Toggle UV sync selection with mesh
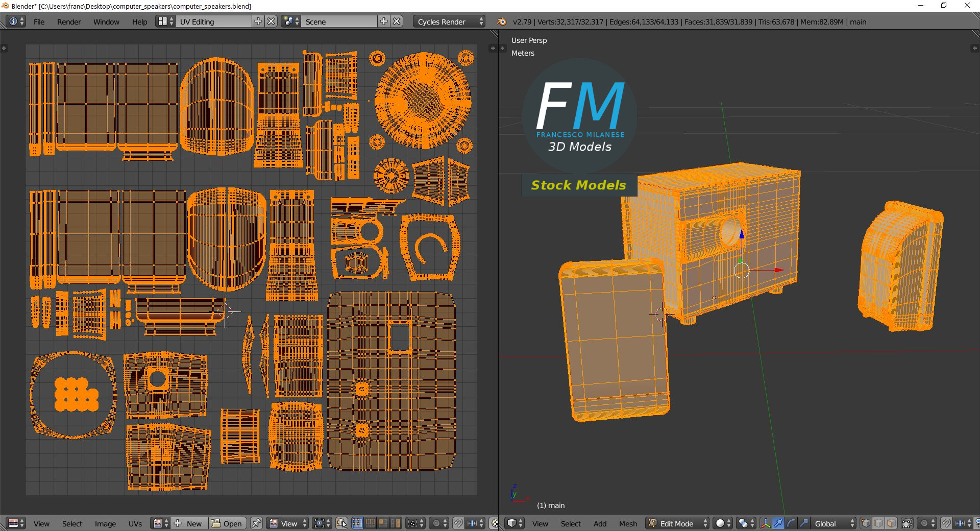 tap(342, 523)
